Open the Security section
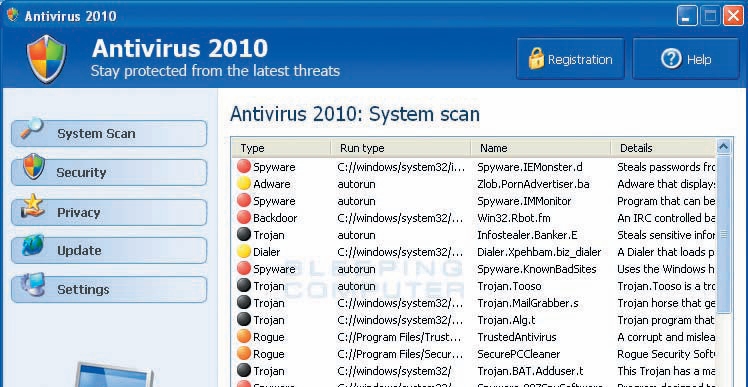748x387 pixels. pyautogui.click(x=109, y=172)
